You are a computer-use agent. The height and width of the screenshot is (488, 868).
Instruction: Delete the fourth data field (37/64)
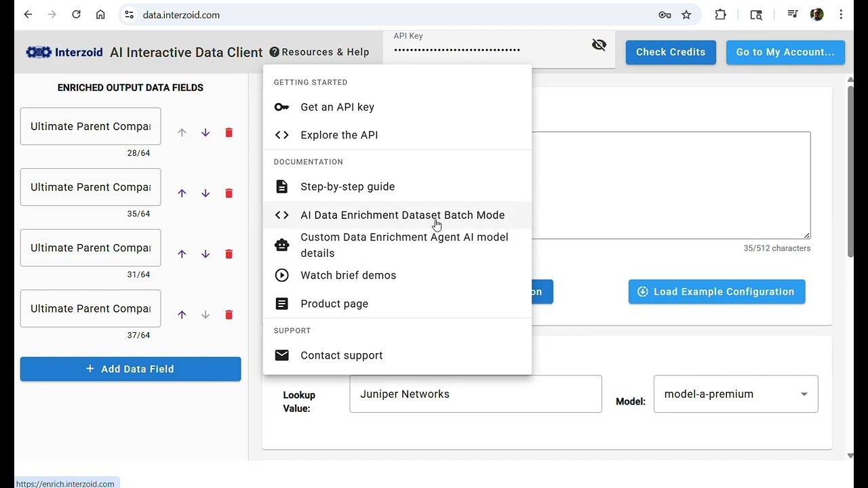229,314
